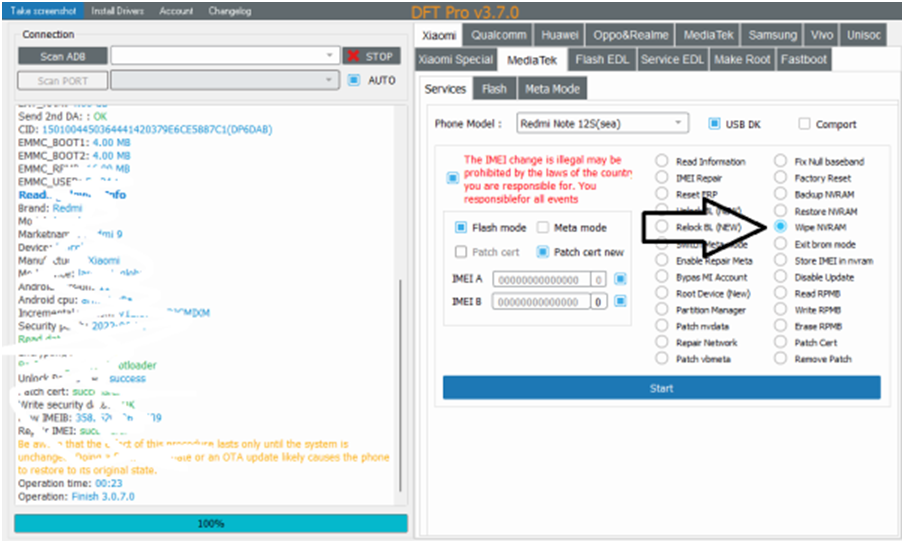
Task: Switch to the Huawei tab
Action: click(x=559, y=35)
